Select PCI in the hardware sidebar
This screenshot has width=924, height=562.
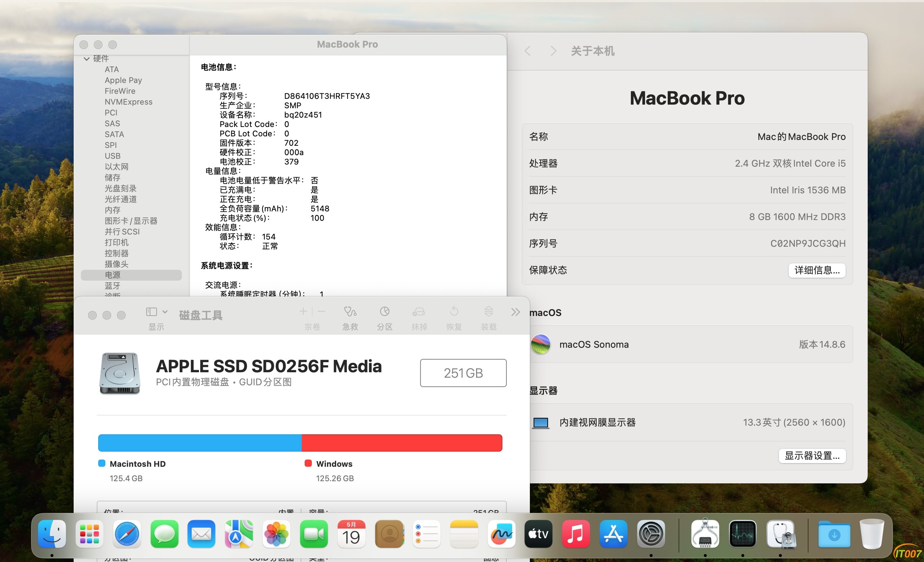point(111,113)
